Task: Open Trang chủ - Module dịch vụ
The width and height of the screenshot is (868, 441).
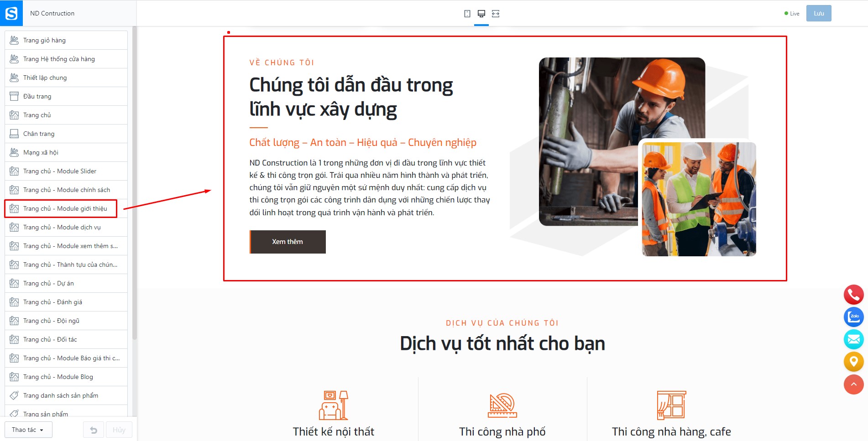Action: point(66,227)
